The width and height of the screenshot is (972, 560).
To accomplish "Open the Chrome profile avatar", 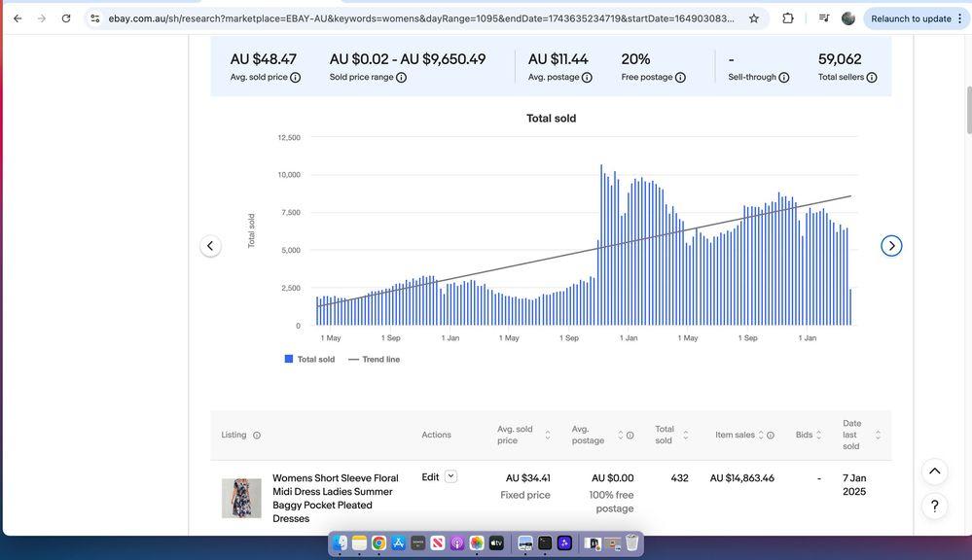I will 848,18.
